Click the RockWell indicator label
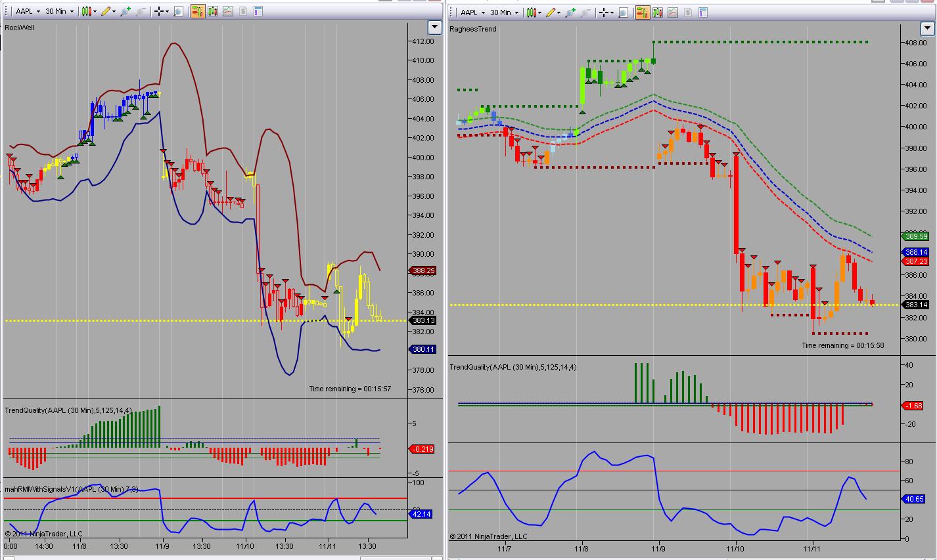 (x=20, y=28)
